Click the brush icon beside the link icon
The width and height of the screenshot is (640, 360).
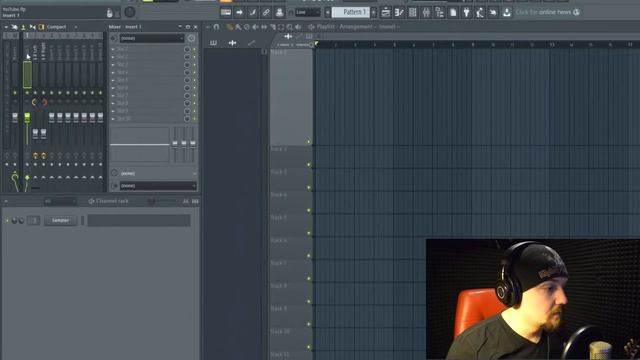(x=253, y=12)
